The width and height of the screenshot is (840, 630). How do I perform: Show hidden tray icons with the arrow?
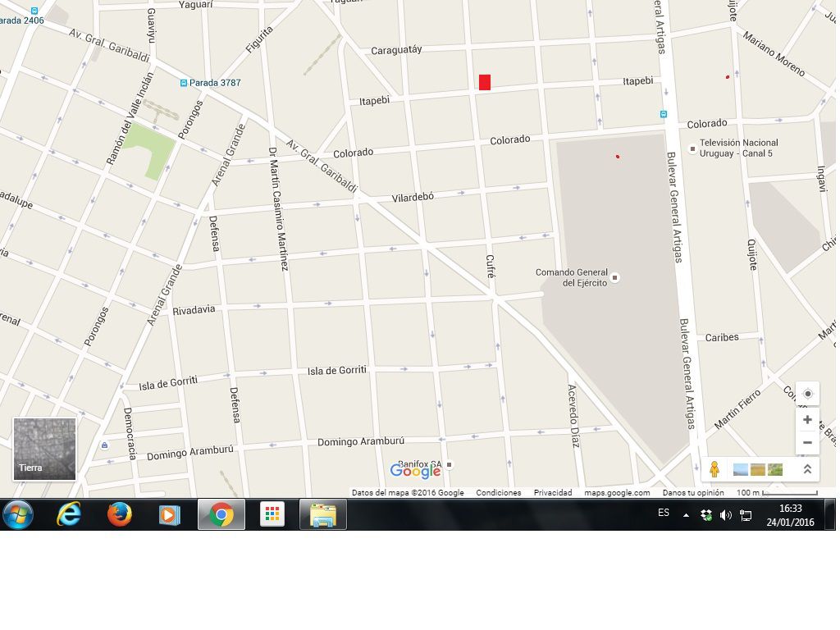686,515
